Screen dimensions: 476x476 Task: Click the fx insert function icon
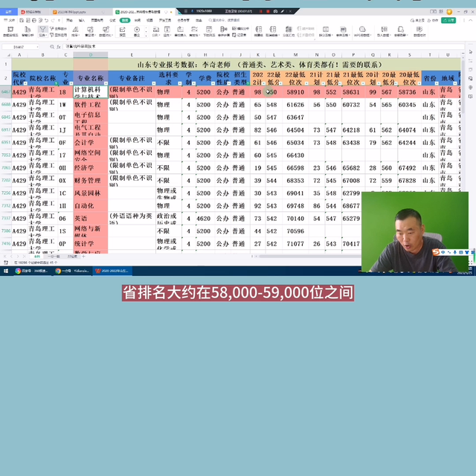click(59, 47)
